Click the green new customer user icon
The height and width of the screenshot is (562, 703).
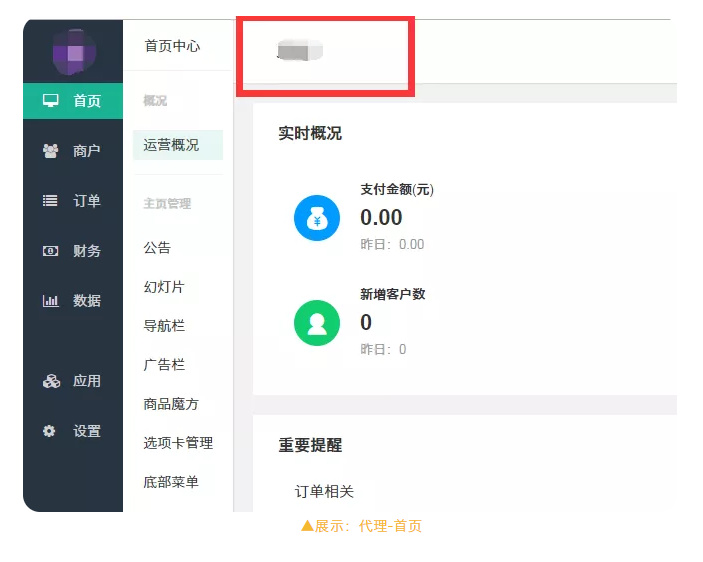tap(317, 323)
